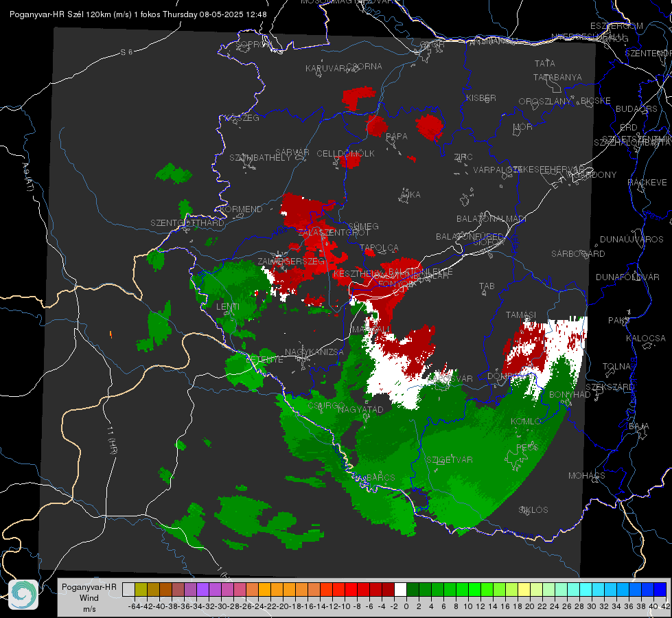Select the LENTI label
This screenshot has height=618, width=672.
[x=228, y=307]
